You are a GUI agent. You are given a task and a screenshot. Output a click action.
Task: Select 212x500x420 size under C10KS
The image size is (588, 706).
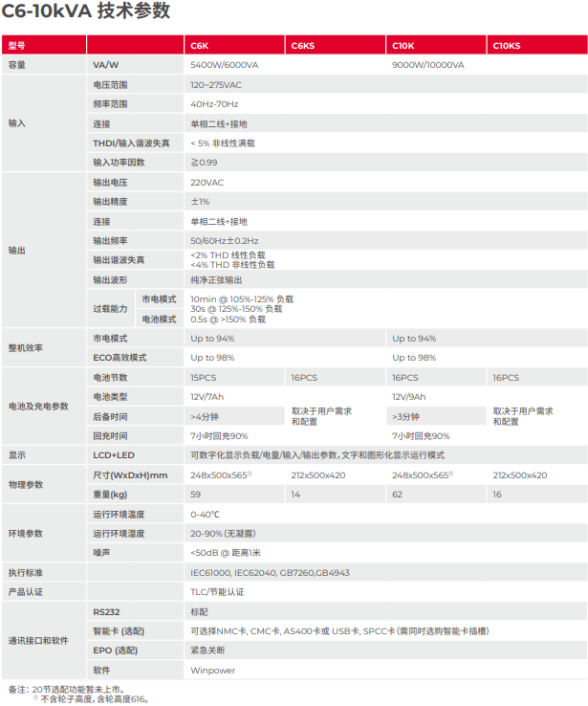pos(519,475)
